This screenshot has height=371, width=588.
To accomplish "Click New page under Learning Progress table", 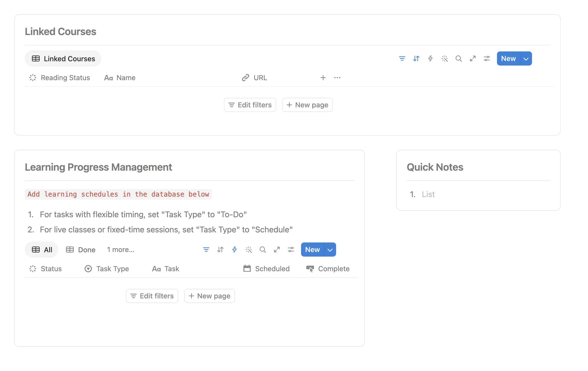I will click(x=210, y=296).
